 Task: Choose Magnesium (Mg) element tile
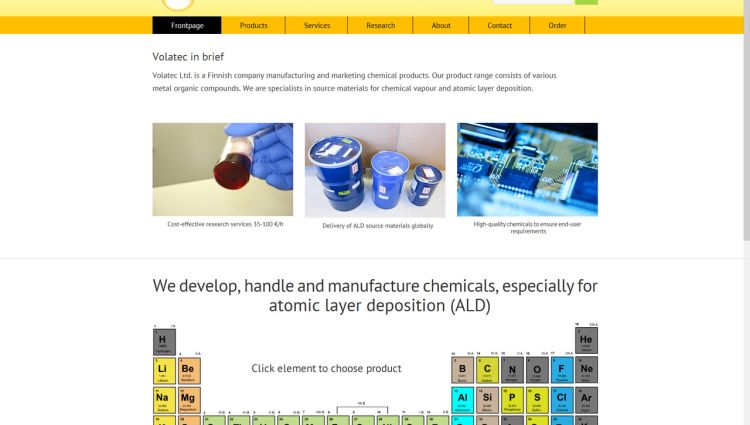(189, 400)
